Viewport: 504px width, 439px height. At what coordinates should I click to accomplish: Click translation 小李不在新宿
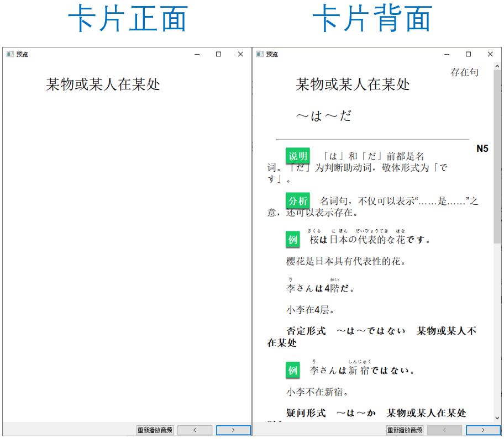coord(318,392)
